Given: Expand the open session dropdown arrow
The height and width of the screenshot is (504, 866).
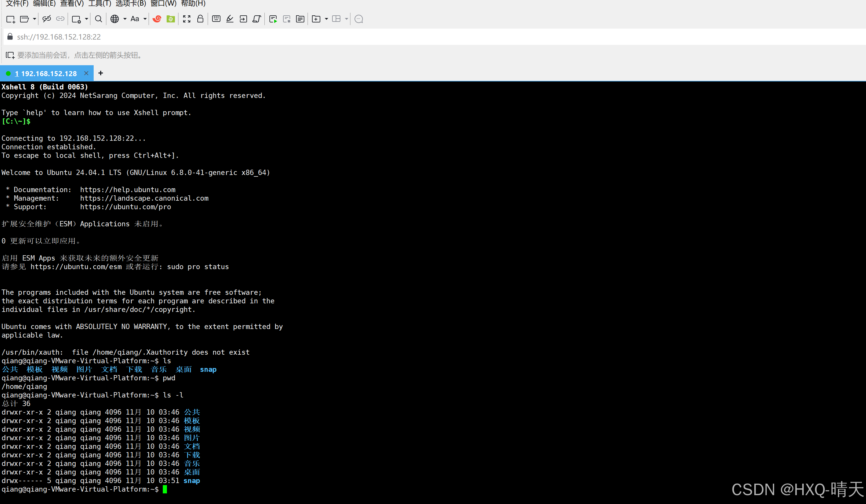Looking at the screenshot, I should click(x=34, y=19).
